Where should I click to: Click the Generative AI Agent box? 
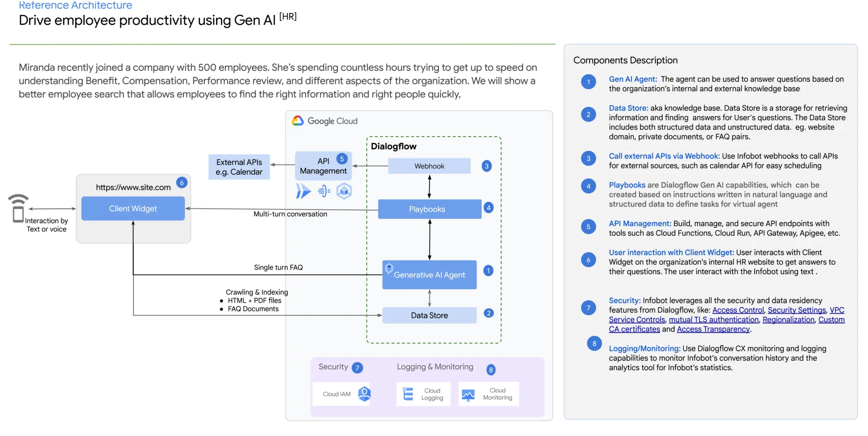pyautogui.click(x=429, y=274)
